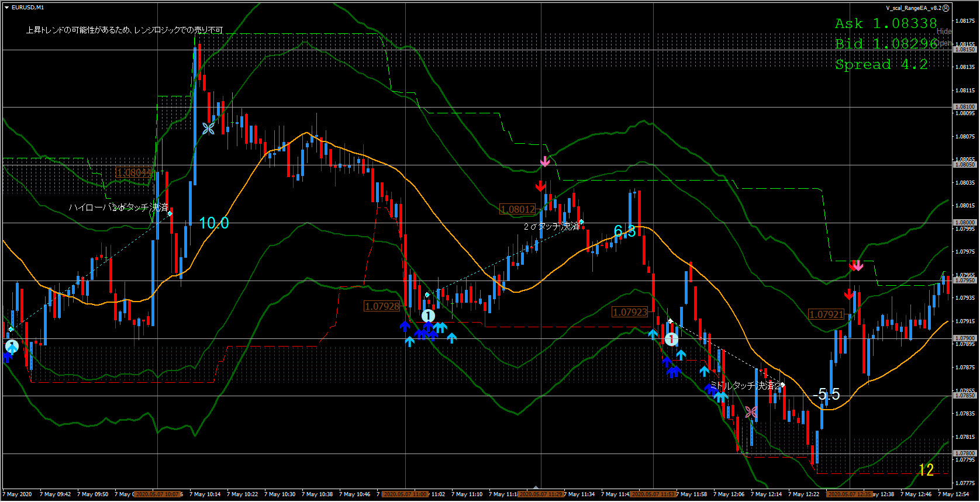Click the 10.0 profit value
The image size is (980, 502).
pyautogui.click(x=214, y=223)
